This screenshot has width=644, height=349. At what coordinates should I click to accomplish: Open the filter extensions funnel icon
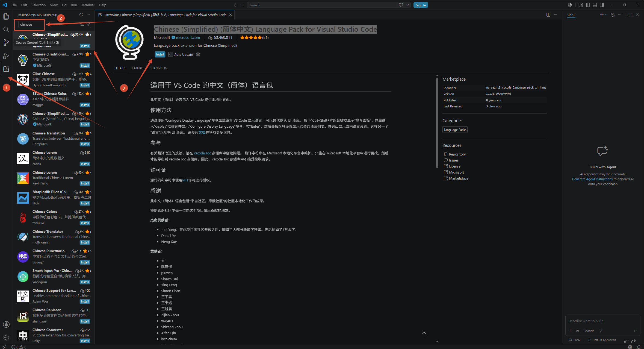(88, 24)
